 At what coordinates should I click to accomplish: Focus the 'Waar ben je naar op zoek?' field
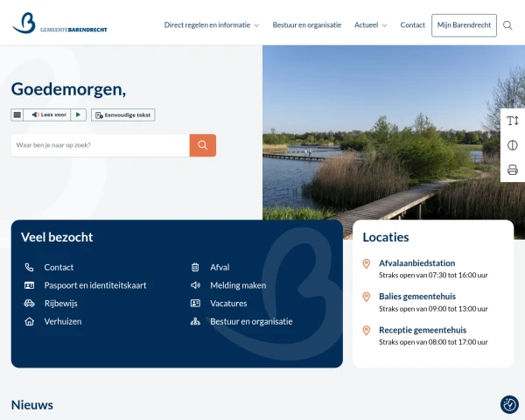click(x=100, y=145)
